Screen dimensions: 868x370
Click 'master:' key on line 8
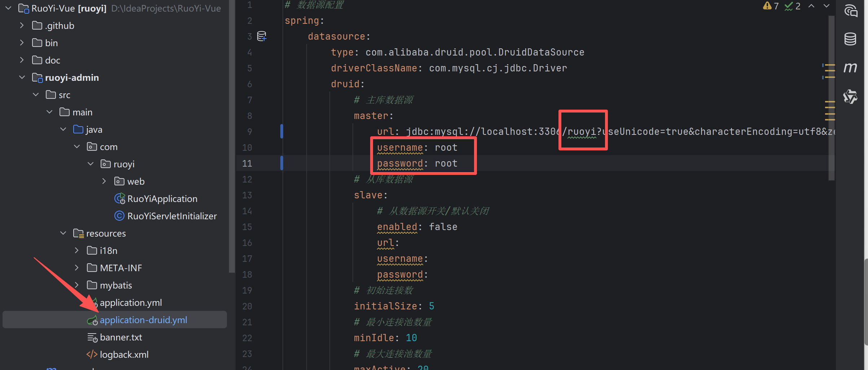(x=374, y=116)
